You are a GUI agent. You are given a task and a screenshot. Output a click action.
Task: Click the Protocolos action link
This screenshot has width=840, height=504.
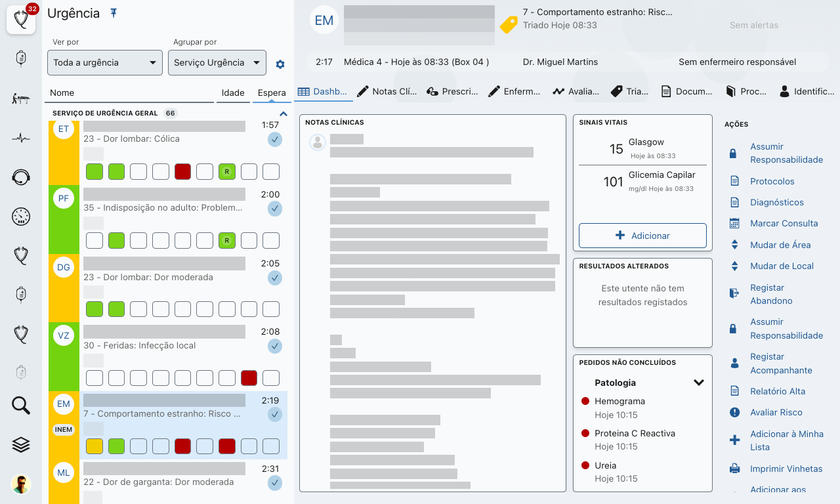point(772,181)
